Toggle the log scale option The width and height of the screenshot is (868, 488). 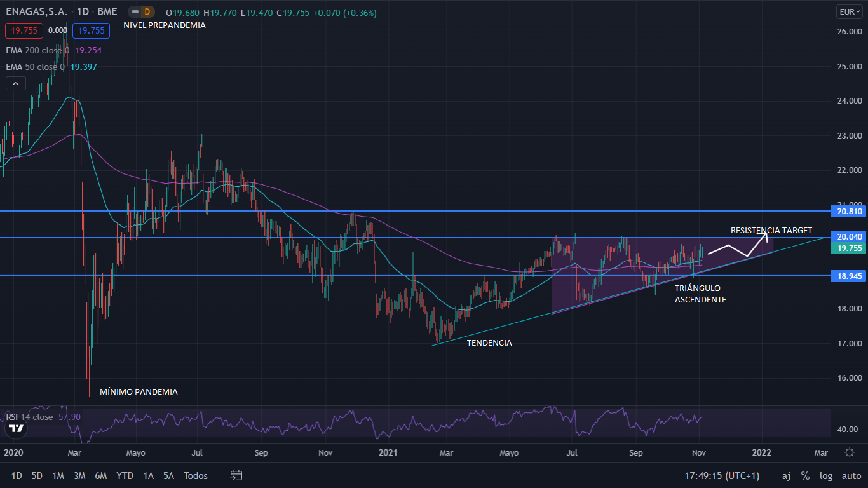825,475
